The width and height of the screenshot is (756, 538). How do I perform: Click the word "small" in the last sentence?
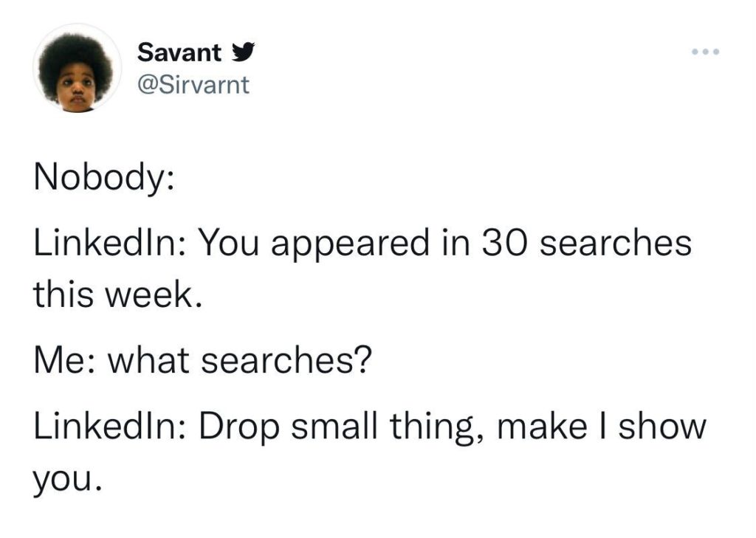334,427
